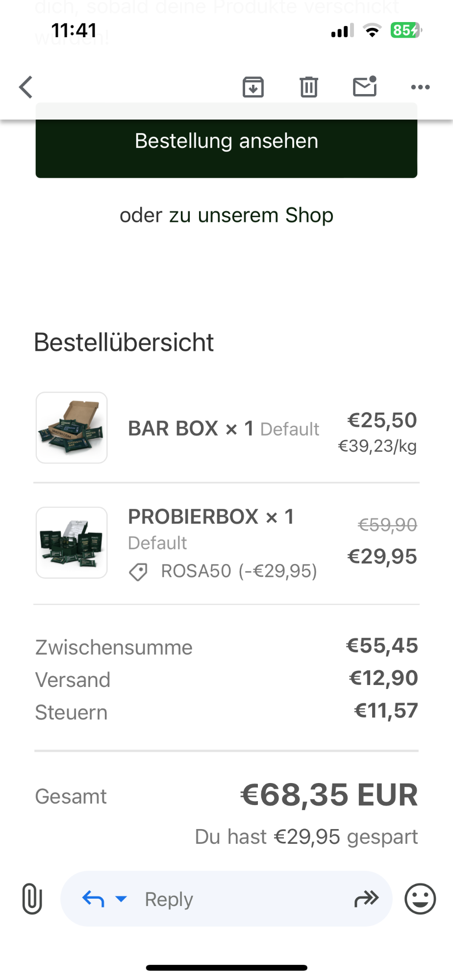453x980 pixels.
Task: Open the BAR BOX product thumbnail
Action: [72, 427]
